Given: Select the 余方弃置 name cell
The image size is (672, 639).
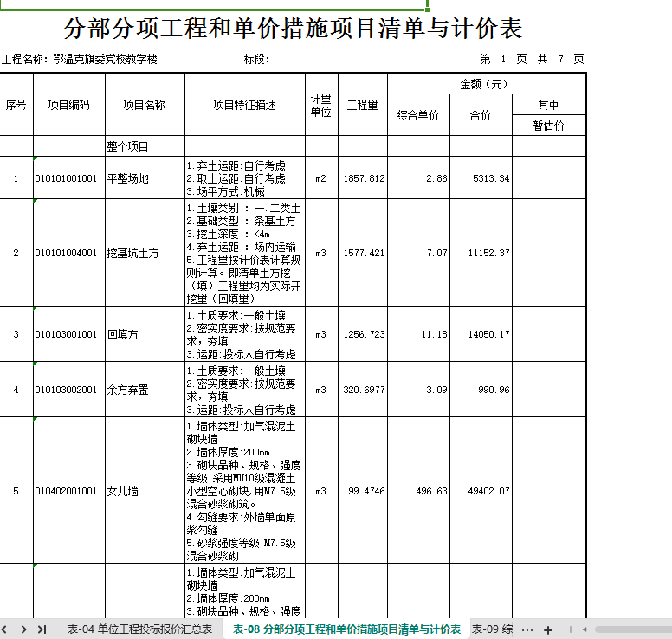Looking at the screenshot, I should [145, 390].
